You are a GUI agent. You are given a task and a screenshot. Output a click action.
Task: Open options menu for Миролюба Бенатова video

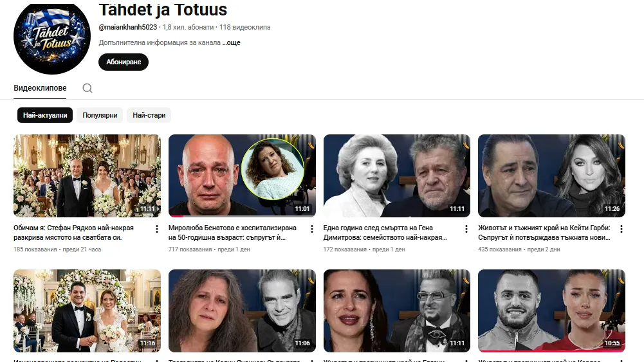[312, 229]
